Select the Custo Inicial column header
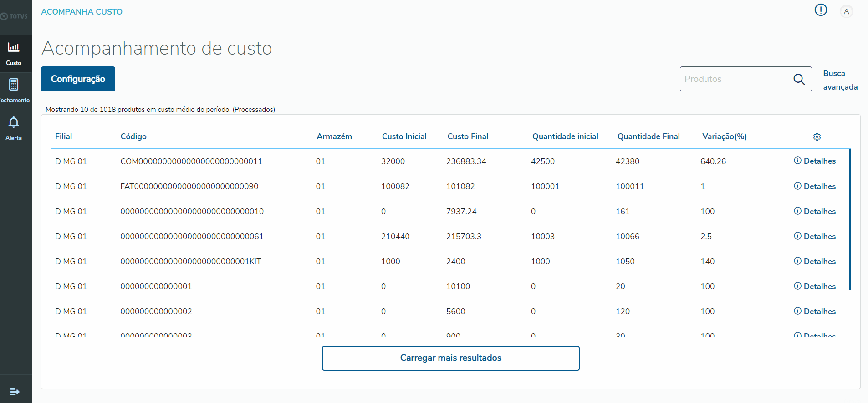Screen dimensions: 868x403 (404, 136)
